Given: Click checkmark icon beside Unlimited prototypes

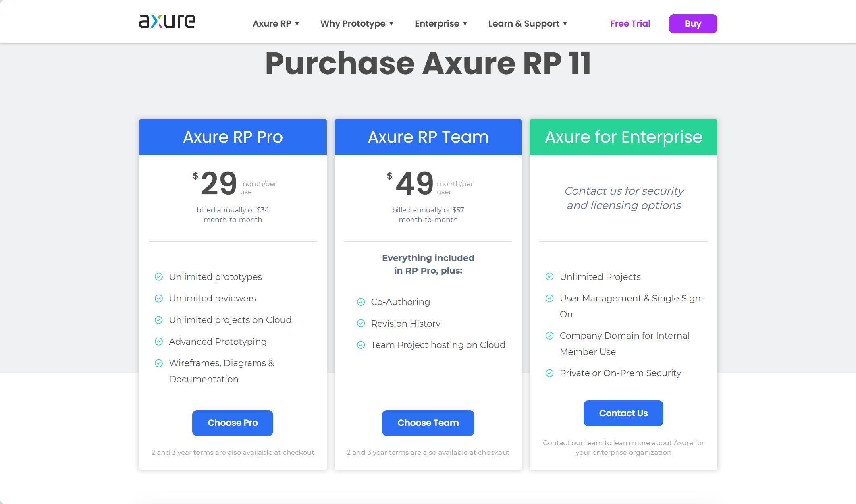Looking at the screenshot, I should [159, 277].
